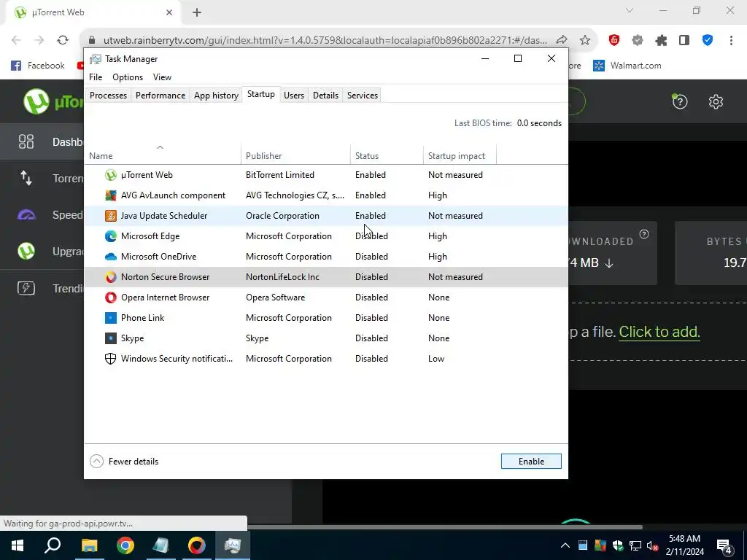Select the Java Update Scheduler icon

111,216
